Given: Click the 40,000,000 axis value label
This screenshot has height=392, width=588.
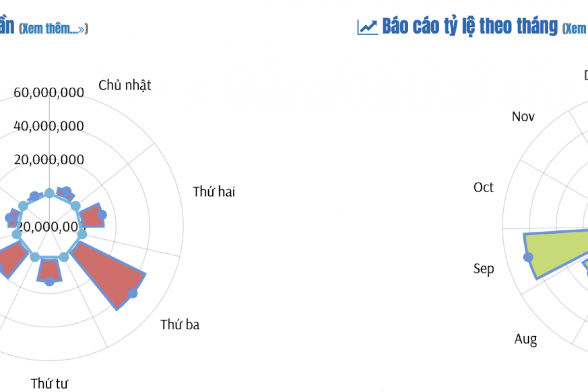Looking at the screenshot, I should tap(49, 126).
